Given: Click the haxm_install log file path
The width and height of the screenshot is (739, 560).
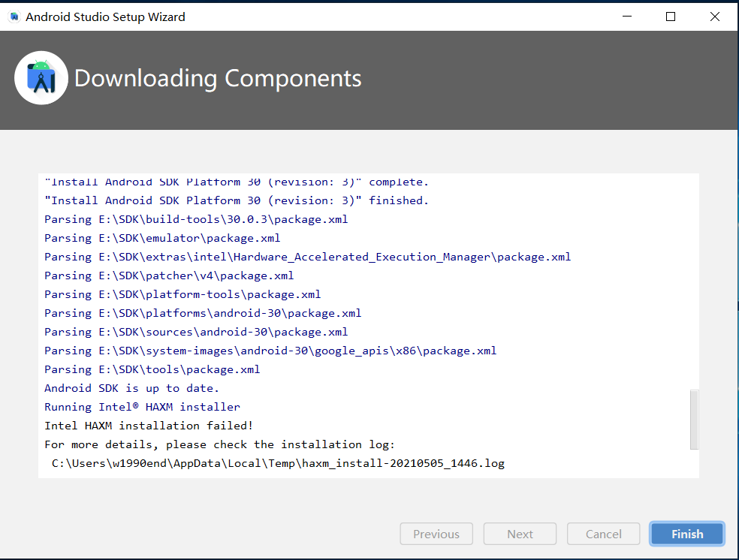Looking at the screenshot, I should click(278, 463).
